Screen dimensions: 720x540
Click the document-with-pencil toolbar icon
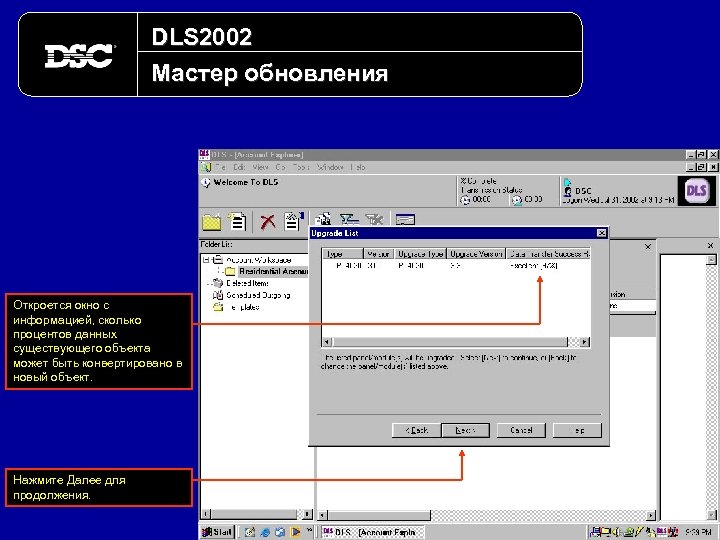[x=293, y=221]
